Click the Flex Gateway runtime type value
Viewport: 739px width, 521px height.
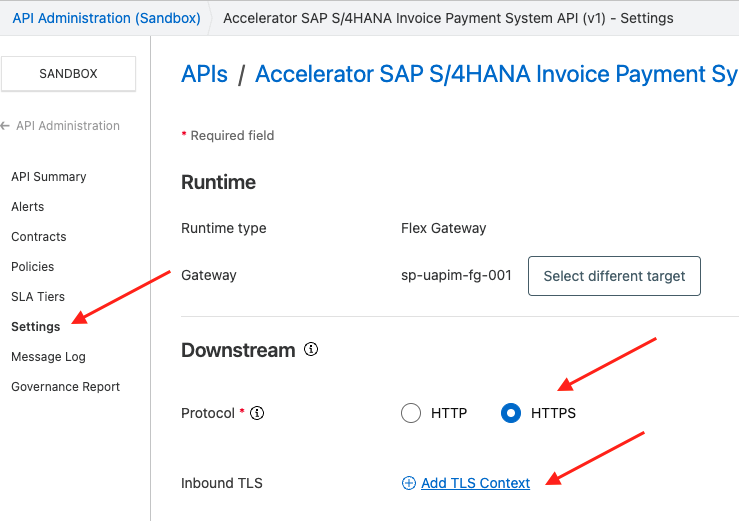[443, 228]
